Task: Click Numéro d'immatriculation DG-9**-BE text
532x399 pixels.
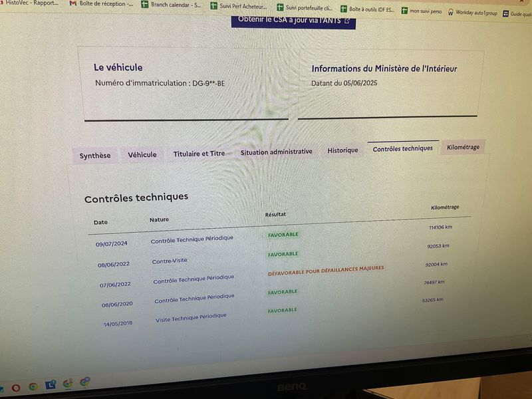Action: point(160,83)
